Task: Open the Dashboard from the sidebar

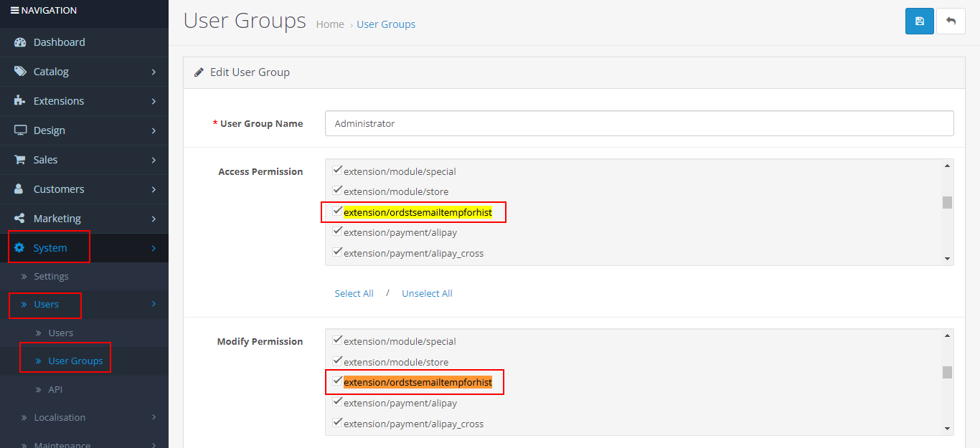Action: pos(21,42)
